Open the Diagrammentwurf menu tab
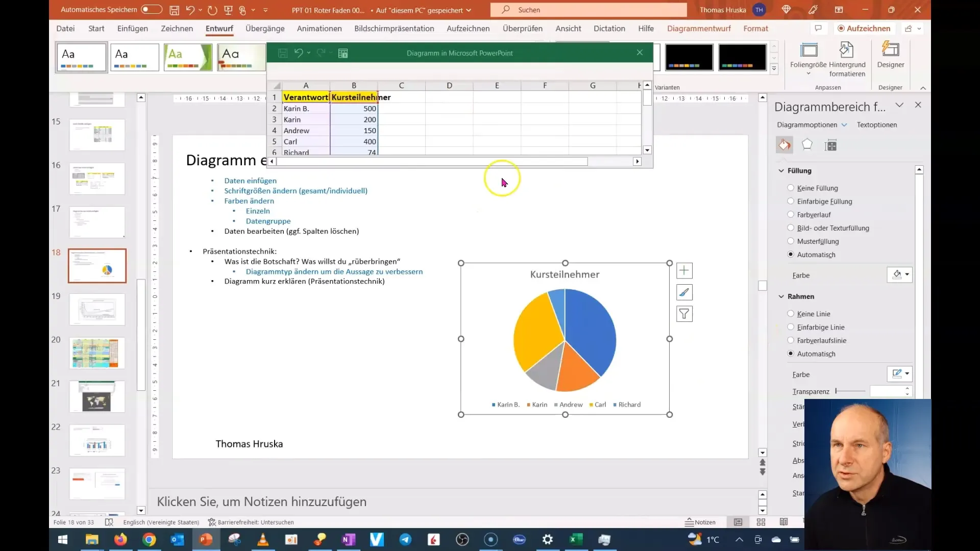This screenshot has height=551, width=980. pyautogui.click(x=699, y=28)
